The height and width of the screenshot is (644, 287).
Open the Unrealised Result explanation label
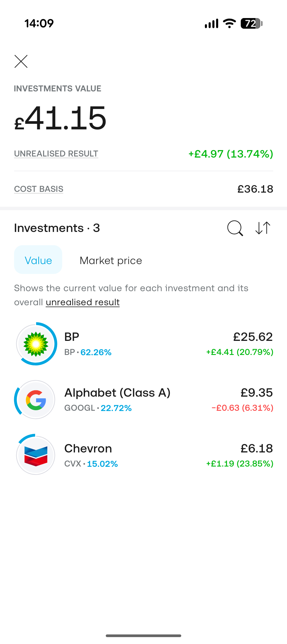pyautogui.click(x=56, y=154)
